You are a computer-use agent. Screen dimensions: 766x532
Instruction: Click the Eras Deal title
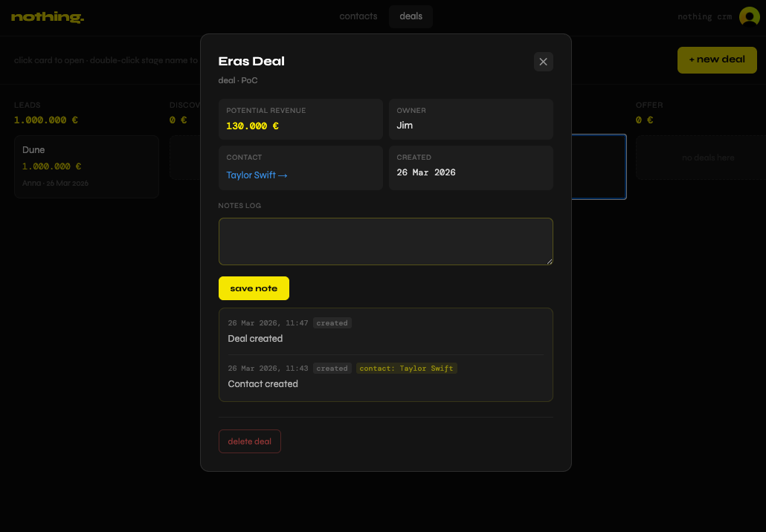coord(251,62)
